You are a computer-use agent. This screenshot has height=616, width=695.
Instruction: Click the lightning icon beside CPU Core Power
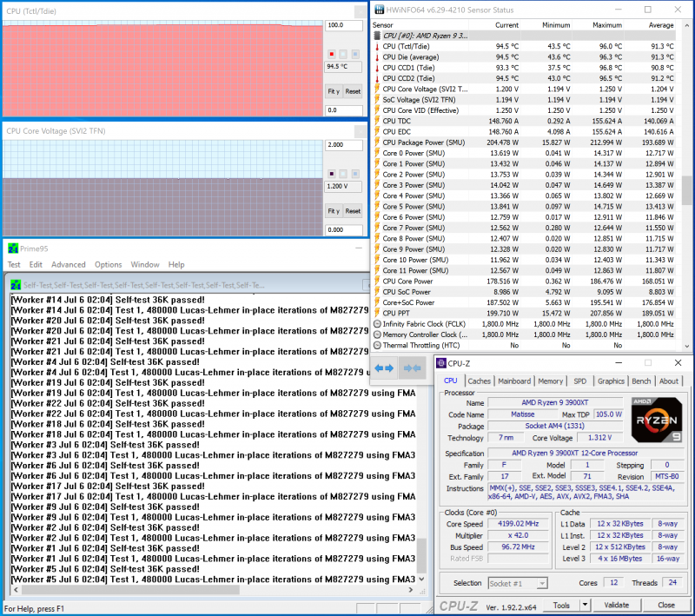pos(377,281)
